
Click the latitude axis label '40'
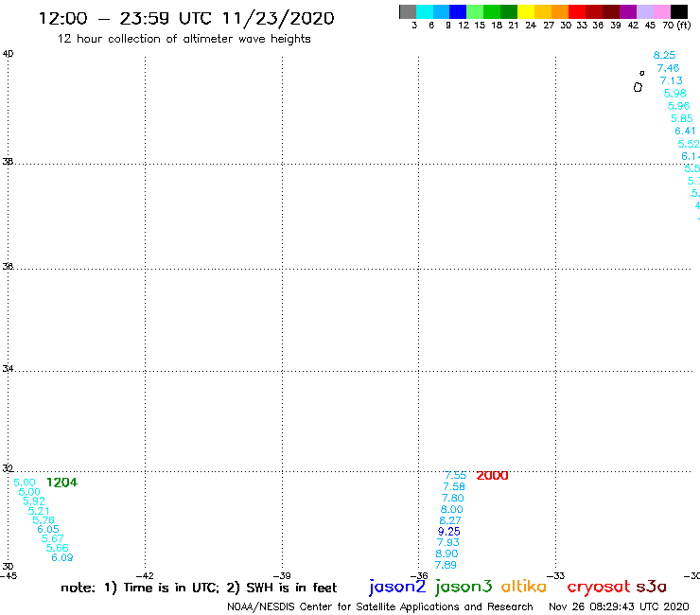pos(8,54)
